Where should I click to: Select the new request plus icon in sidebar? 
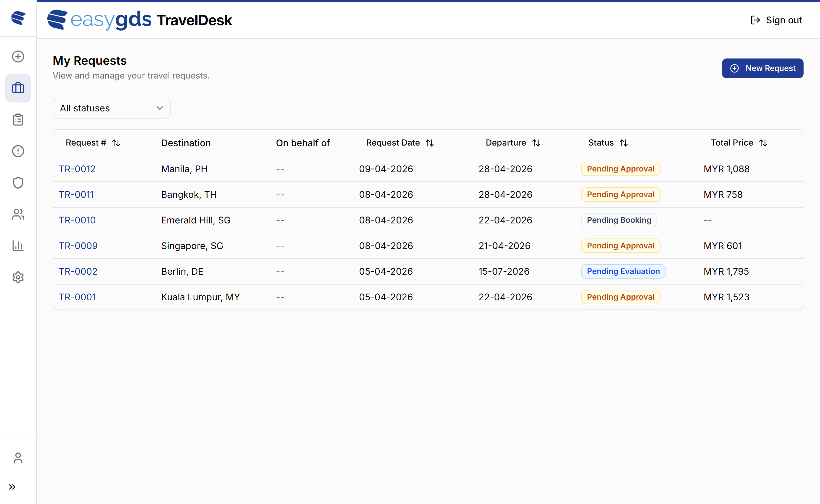pyautogui.click(x=18, y=56)
